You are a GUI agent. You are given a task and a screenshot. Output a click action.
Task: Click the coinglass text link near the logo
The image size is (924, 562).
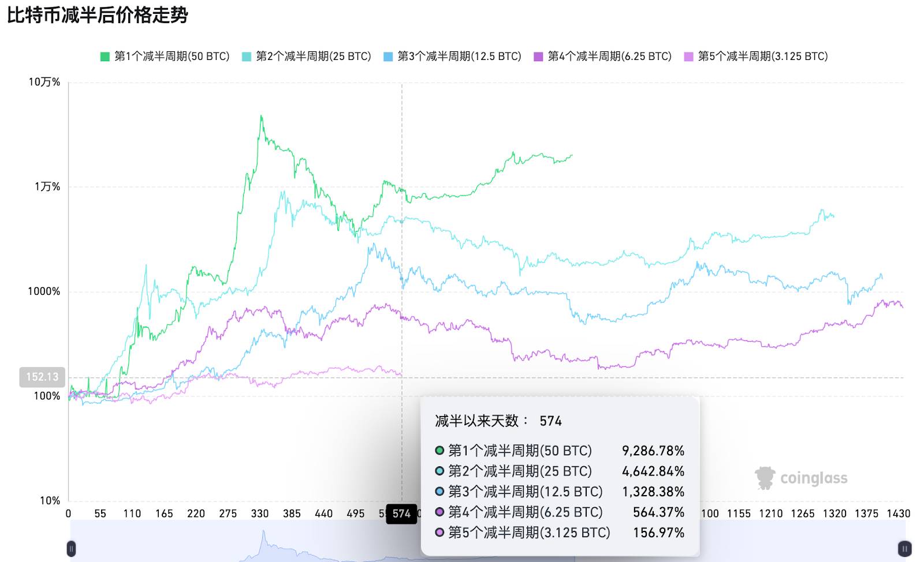click(x=814, y=478)
